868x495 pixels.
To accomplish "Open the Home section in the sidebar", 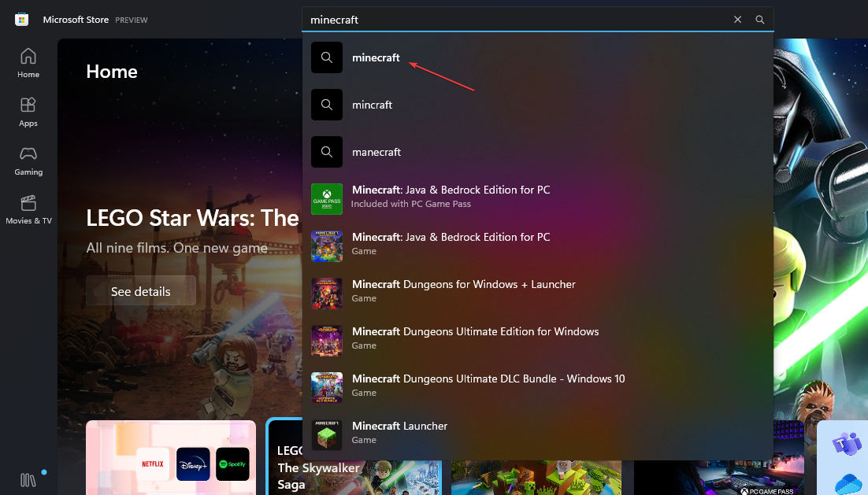I will point(28,61).
